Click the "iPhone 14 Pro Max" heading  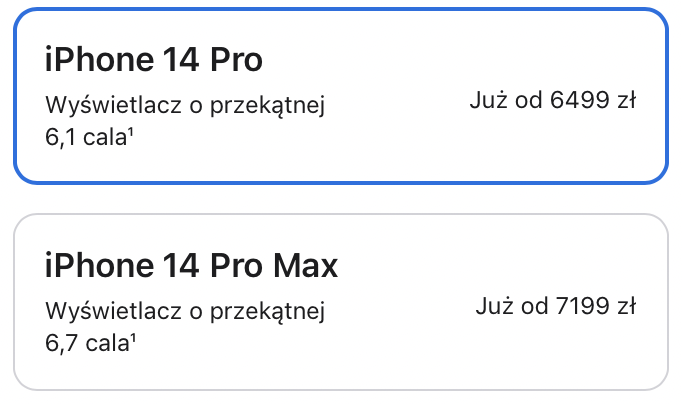tap(191, 265)
